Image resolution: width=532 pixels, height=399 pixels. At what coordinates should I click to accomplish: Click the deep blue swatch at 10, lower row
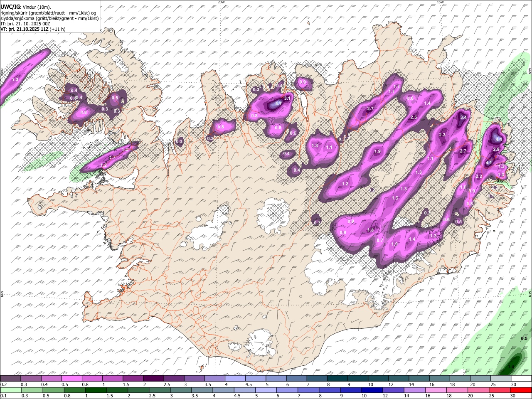(x=372, y=390)
